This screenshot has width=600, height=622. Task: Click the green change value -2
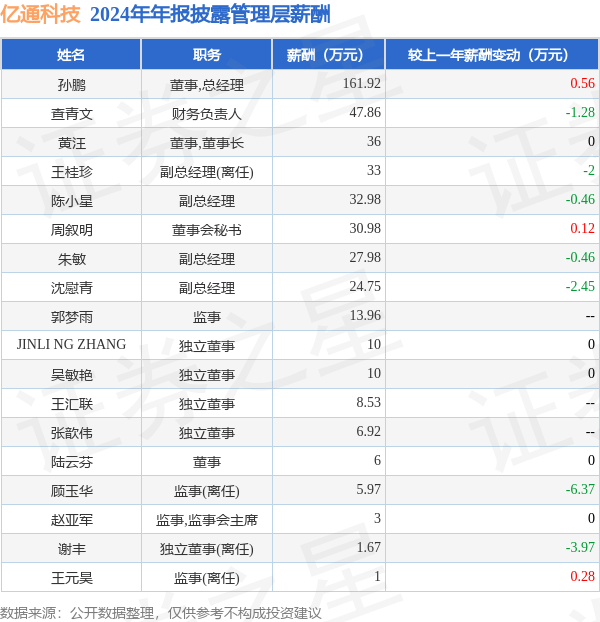pyautogui.click(x=589, y=170)
